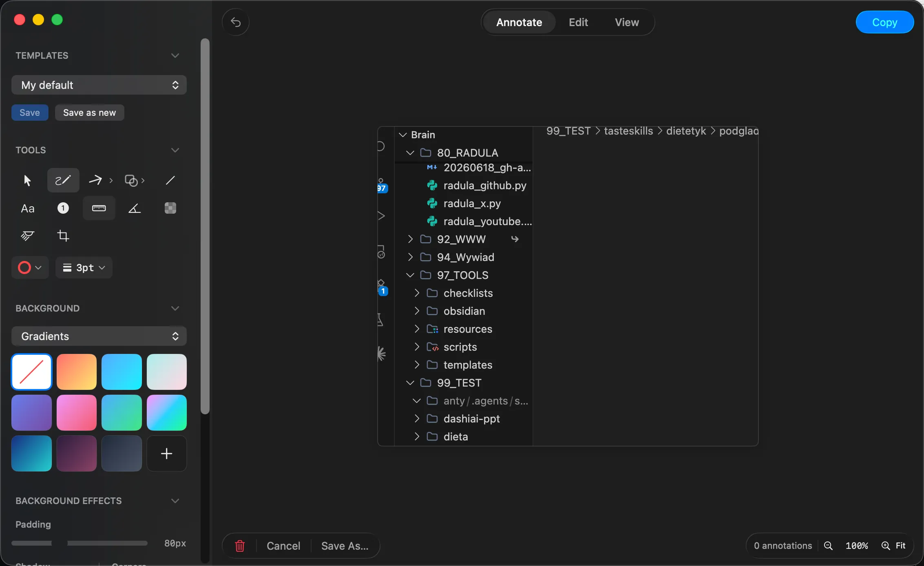Add a new custom background

click(166, 453)
